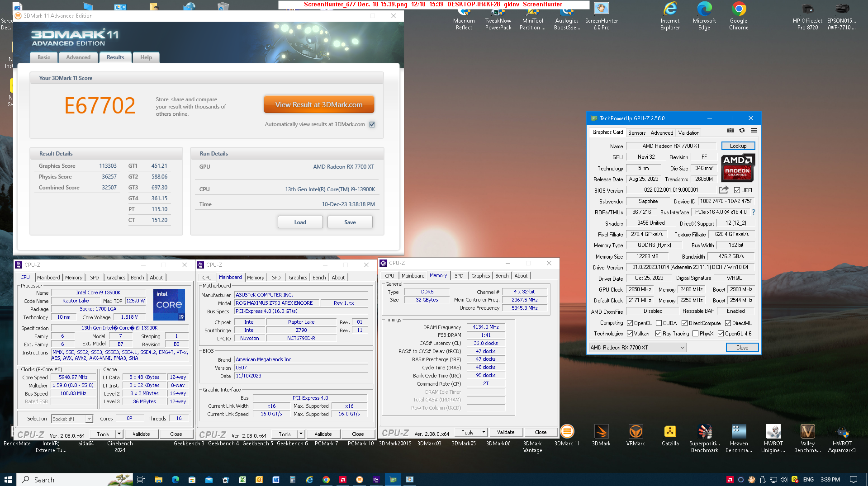Click the Close button in GPU-Z

coord(742,347)
